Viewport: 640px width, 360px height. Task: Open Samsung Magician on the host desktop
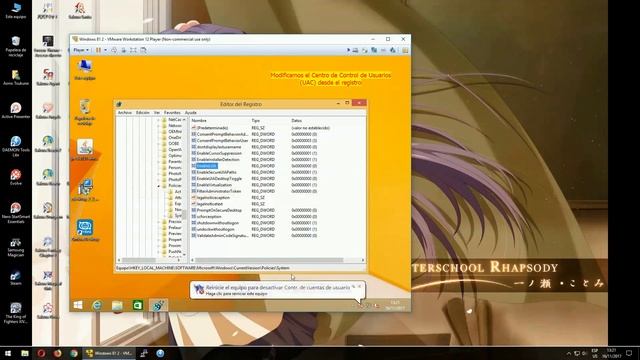pyautogui.click(x=16, y=247)
